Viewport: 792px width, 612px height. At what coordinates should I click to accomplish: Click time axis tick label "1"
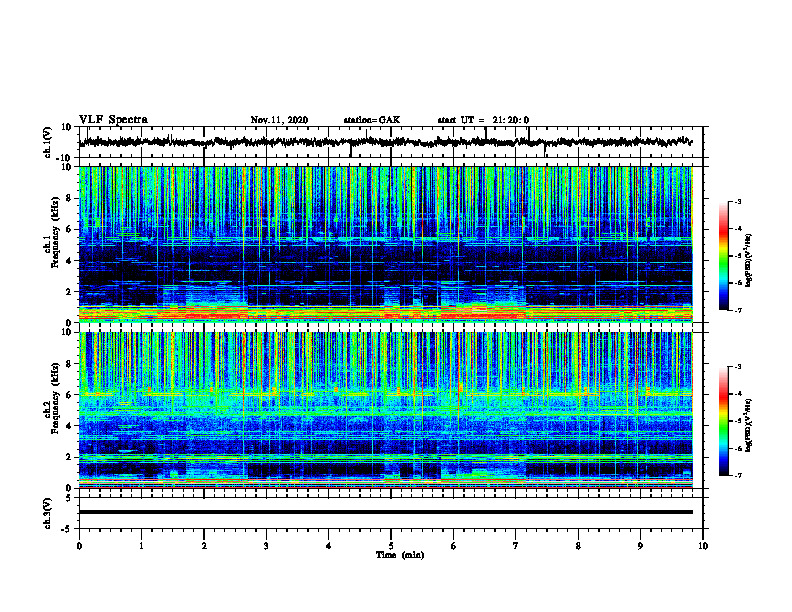pyautogui.click(x=141, y=546)
